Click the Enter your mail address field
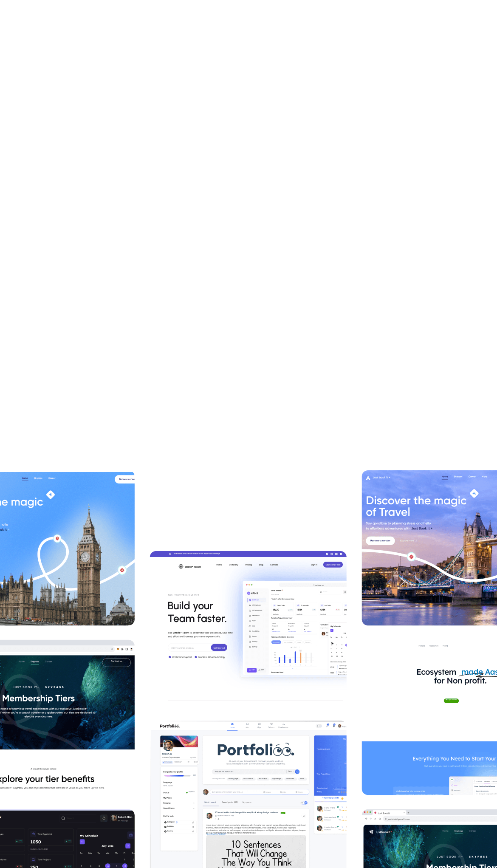Viewport: 497px width, 868px height. pos(189,648)
